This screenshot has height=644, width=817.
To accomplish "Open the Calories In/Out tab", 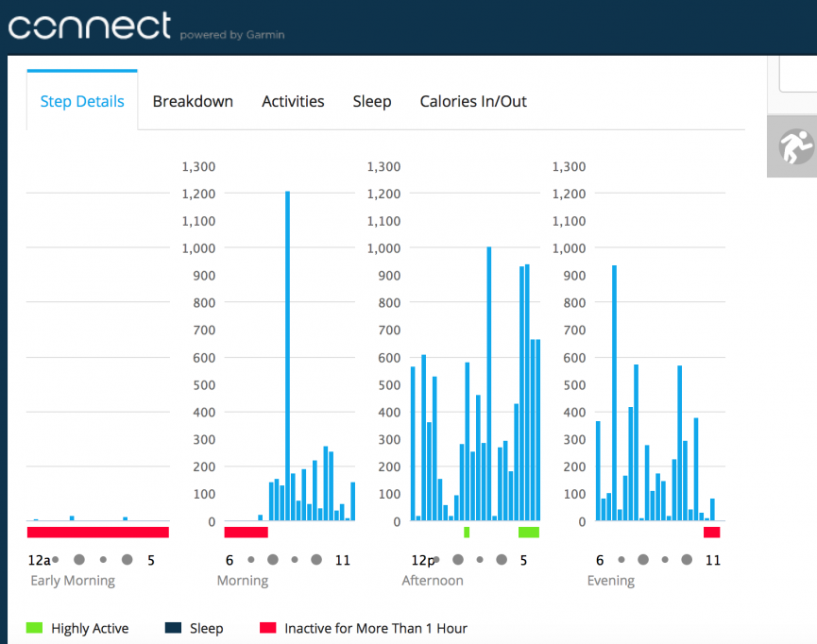I will click(473, 101).
